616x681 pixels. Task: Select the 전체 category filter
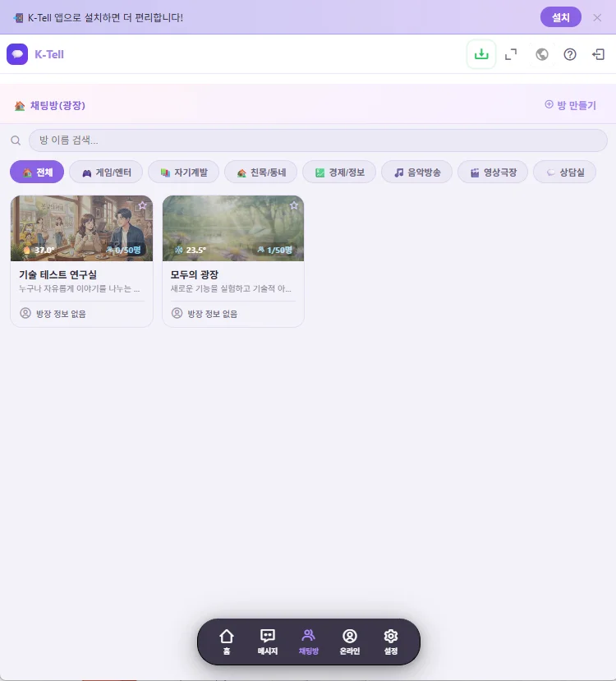[x=37, y=172]
